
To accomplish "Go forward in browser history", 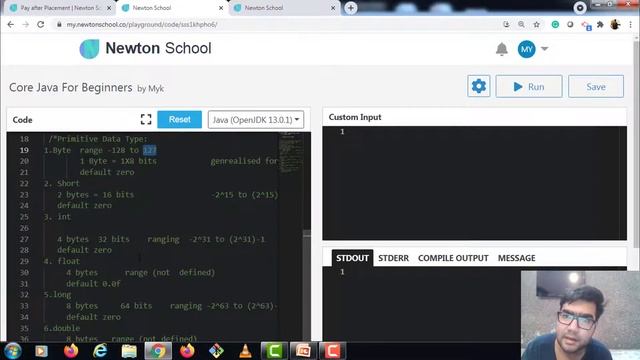I will (x=25, y=24).
